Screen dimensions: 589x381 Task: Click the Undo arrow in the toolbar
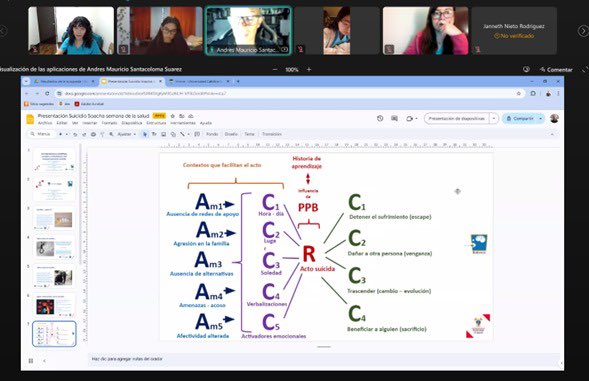click(75, 134)
